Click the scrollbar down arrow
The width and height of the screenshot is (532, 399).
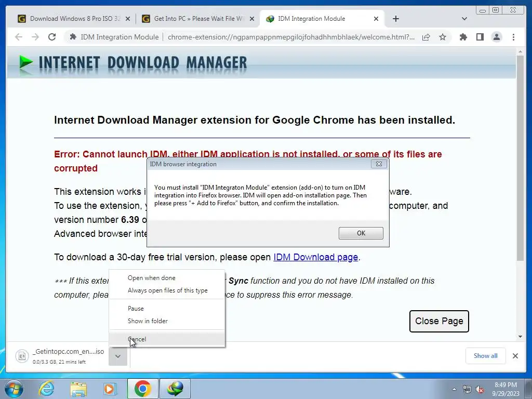520,337
